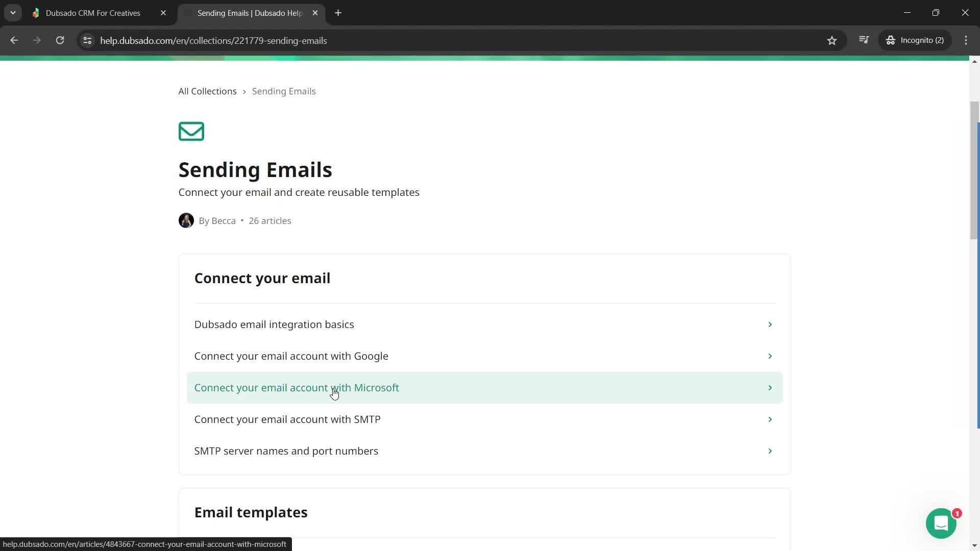This screenshot has height=551, width=980.
Task: Go back to the previous page
Action: tap(14, 40)
